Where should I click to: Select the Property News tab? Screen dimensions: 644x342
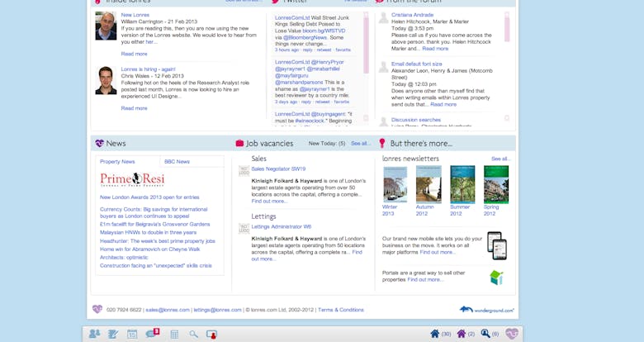tap(117, 162)
